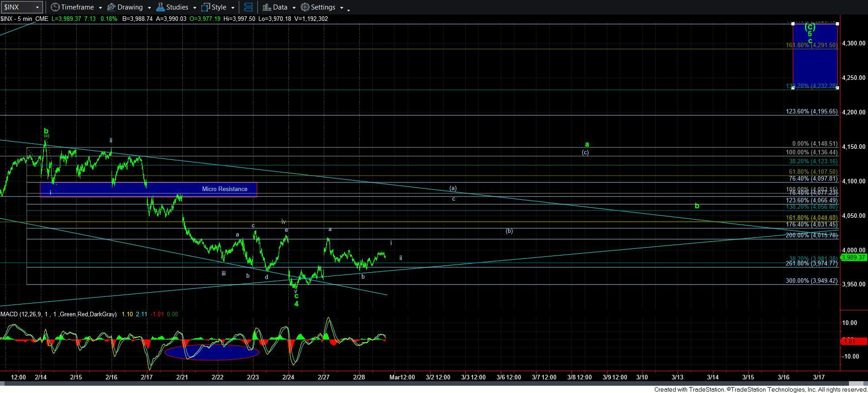Open the Data menu label
This screenshot has width=868, height=393.
click(280, 7)
